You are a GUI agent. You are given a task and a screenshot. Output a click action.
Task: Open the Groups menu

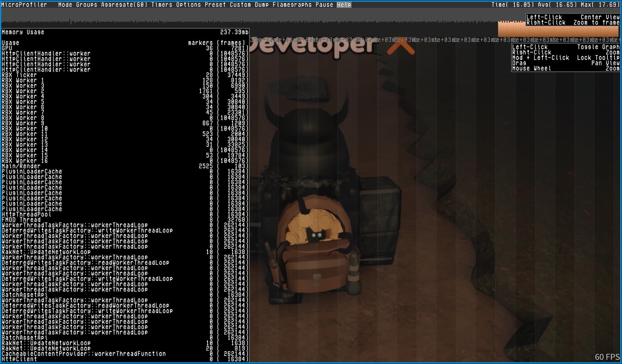point(86,5)
